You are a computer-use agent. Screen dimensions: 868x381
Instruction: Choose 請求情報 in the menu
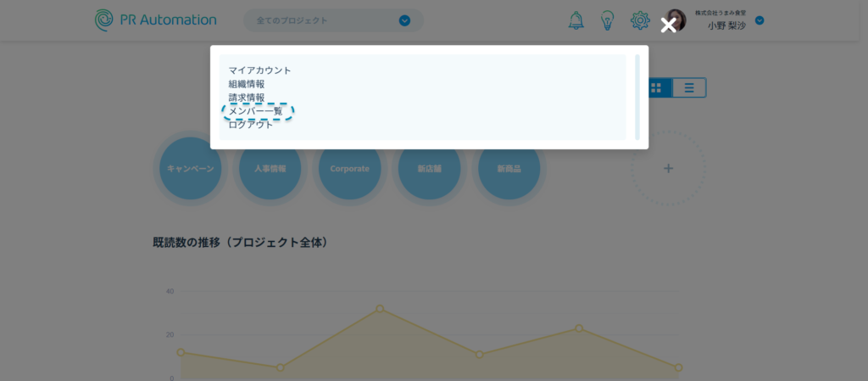pyautogui.click(x=247, y=98)
